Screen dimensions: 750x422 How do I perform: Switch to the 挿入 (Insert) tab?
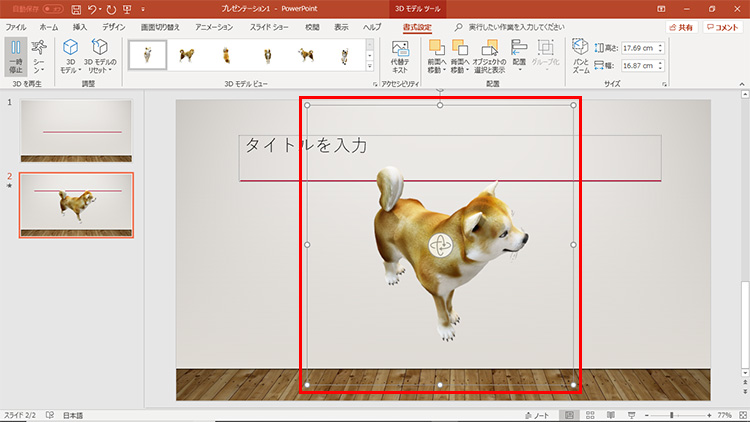pos(80,27)
